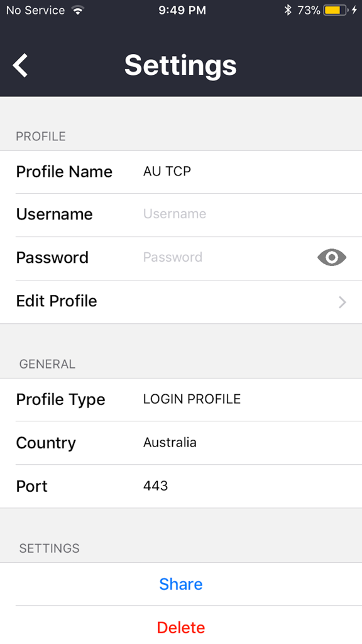362x644 pixels.
Task: Share the AU TCP profile
Action: [x=181, y=584]
